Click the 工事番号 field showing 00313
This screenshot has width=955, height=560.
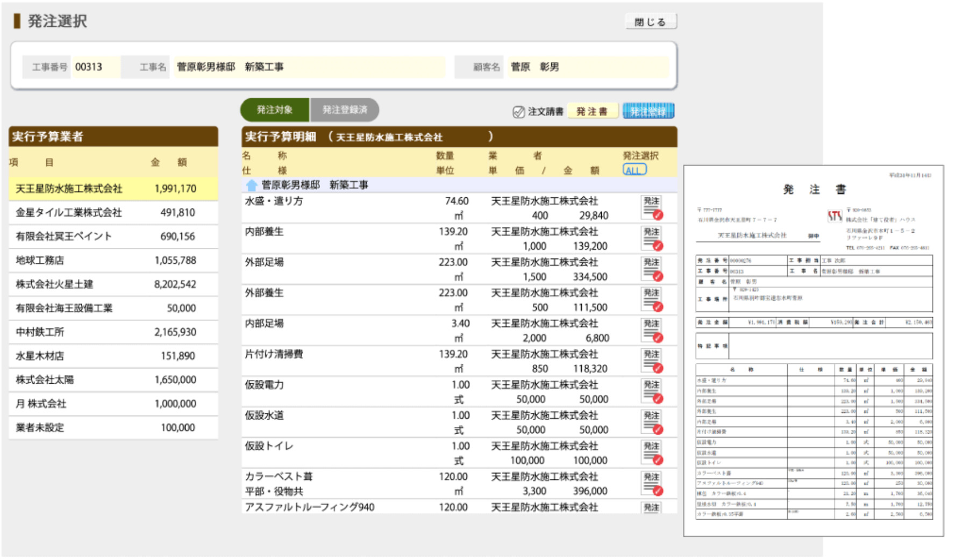(x=96, y=67)
